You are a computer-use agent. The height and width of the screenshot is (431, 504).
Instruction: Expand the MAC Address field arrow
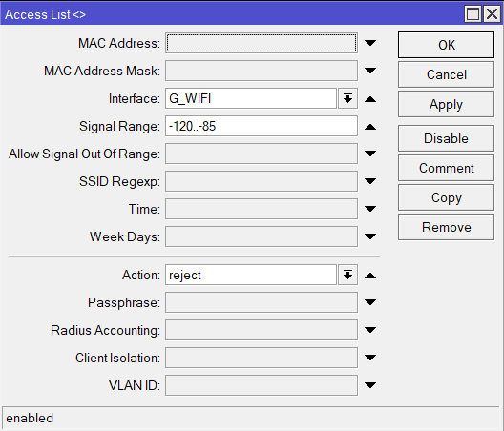pyautogui.click(x=370, y=43)
